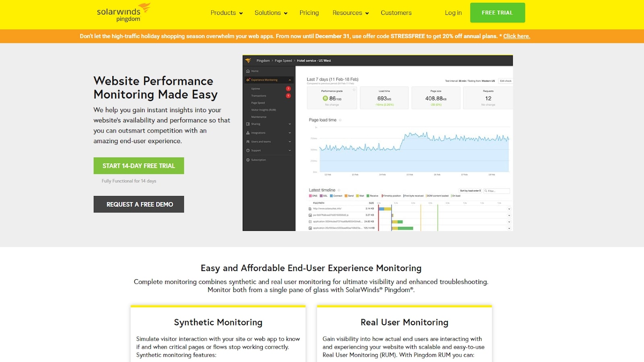Click the Edit check button
Viewport: 644px width, 362px height.
click(506, 81)
